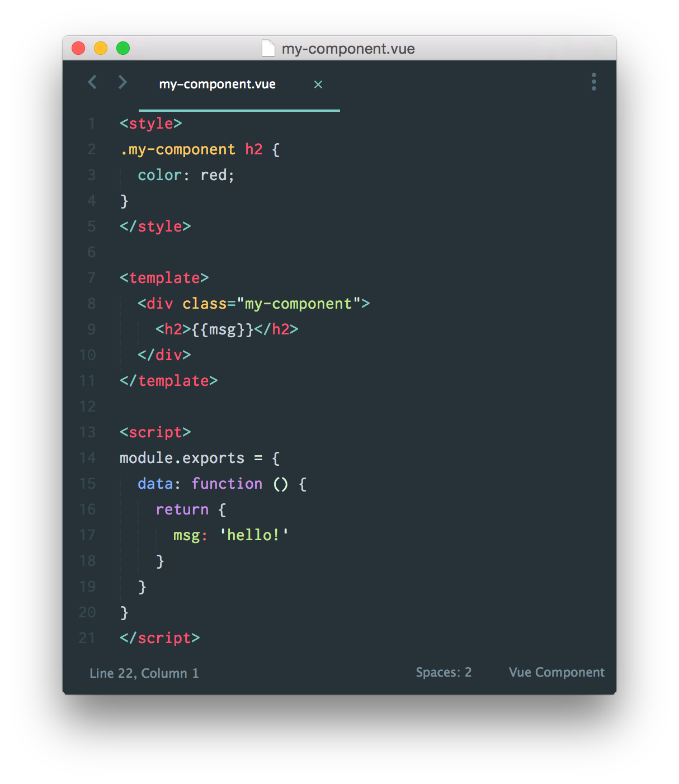This screenshot has width=679, height=784.
Task: Click line number 9 in the gutter
Action: pyautogui.click(x=91, y=329)
